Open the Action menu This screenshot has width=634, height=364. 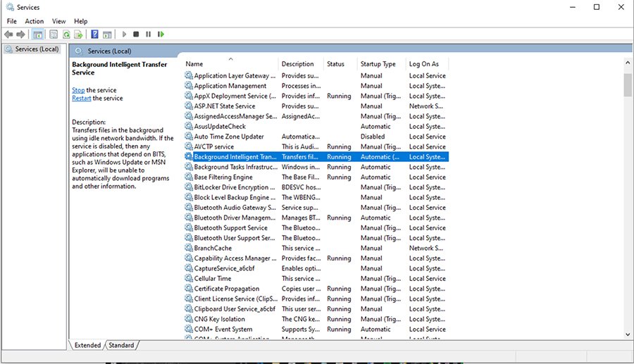click(34, 21)
